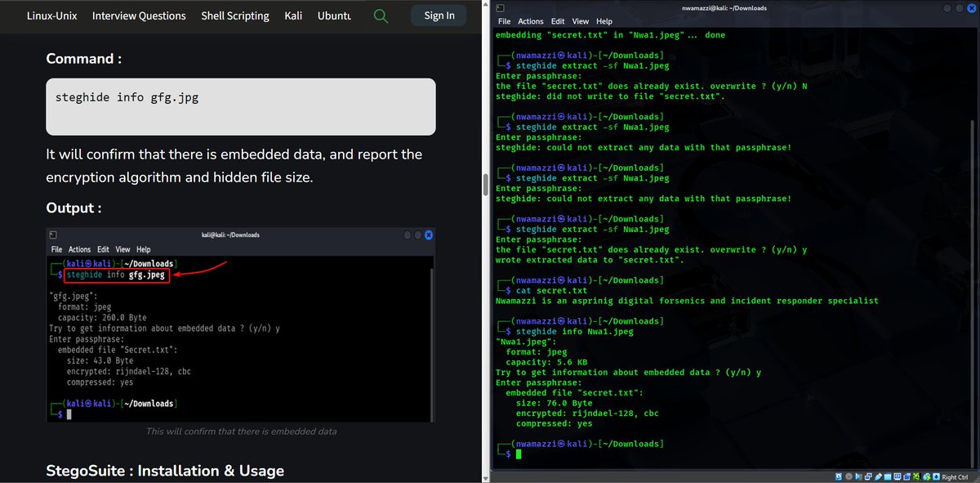Open Help menu in nwamazzi@kali terminal
This screenshot has width=980, height=483.
click(604, 21)
